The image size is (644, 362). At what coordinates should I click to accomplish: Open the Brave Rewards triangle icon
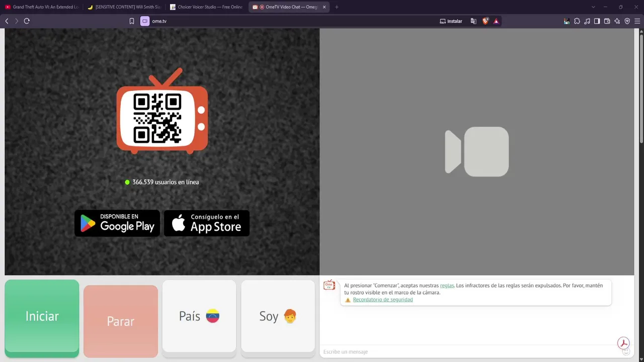(x=496, y=21)
